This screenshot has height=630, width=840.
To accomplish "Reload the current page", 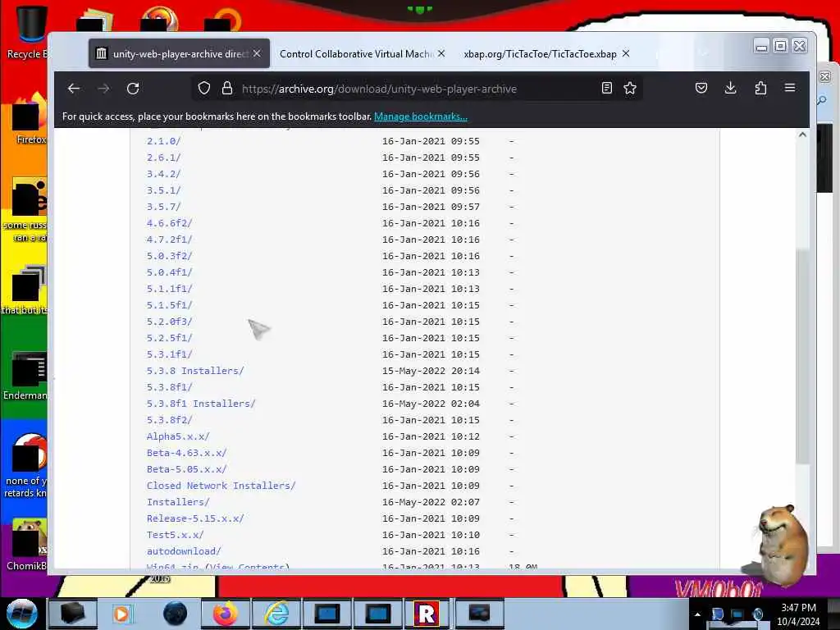I will click(133, 89).
